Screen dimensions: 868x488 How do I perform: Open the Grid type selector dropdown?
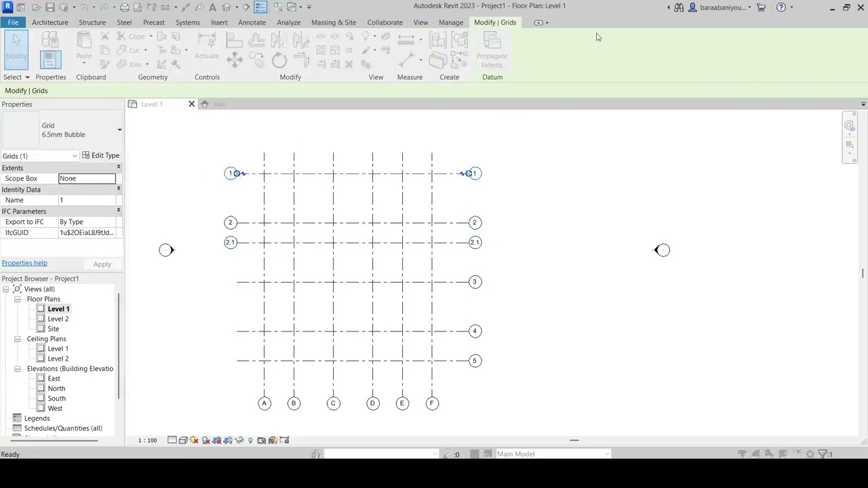[x=119, y=130]
